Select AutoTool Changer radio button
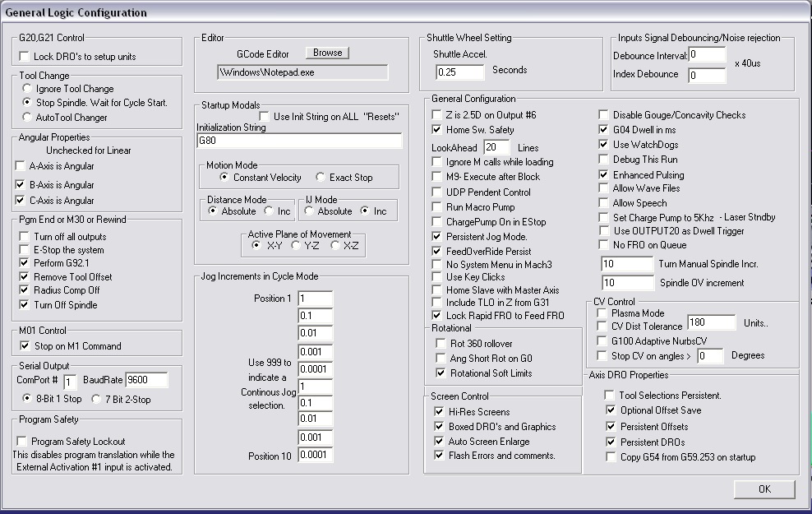812x514 pixels. point(28,118)
